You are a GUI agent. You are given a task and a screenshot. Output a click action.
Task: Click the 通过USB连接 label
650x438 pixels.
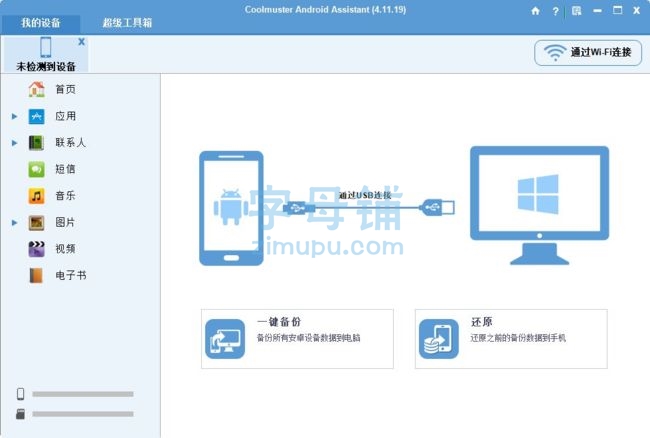[365, 195]
